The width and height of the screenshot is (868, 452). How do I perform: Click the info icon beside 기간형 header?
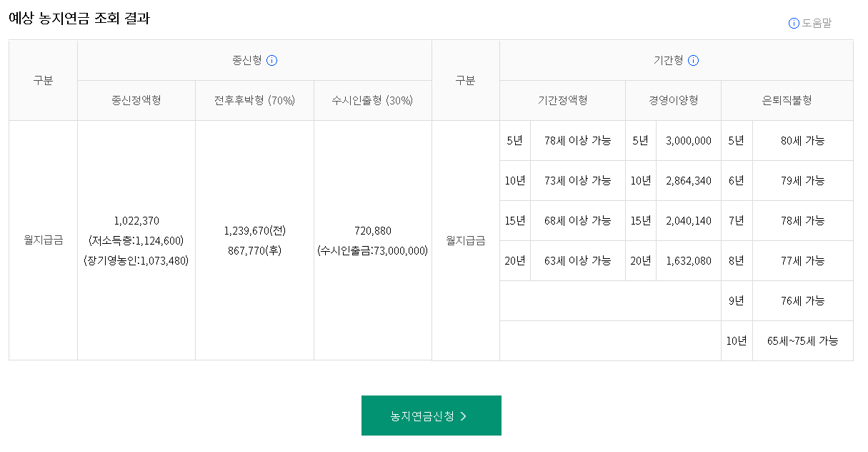(x=694, y=61)
